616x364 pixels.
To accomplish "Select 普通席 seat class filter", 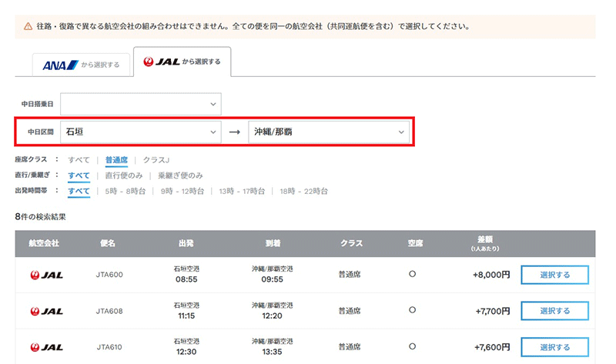I will click(117, 160).
